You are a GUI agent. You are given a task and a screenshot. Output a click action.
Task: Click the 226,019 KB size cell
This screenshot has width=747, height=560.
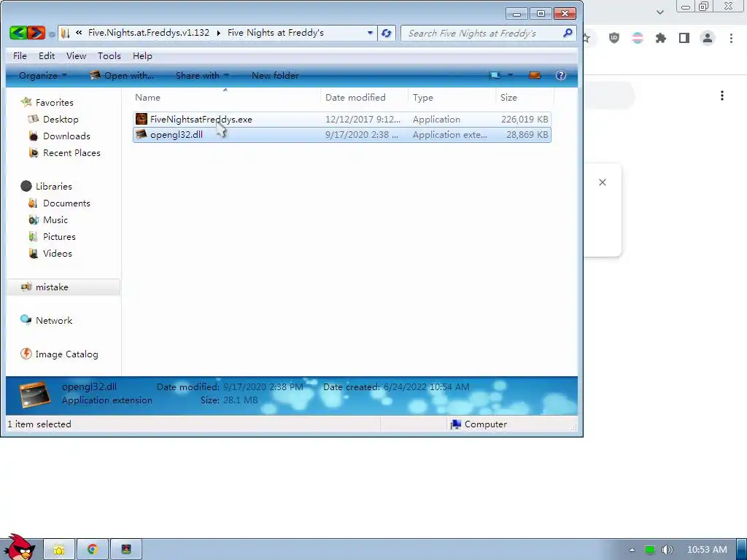(525, 119)
